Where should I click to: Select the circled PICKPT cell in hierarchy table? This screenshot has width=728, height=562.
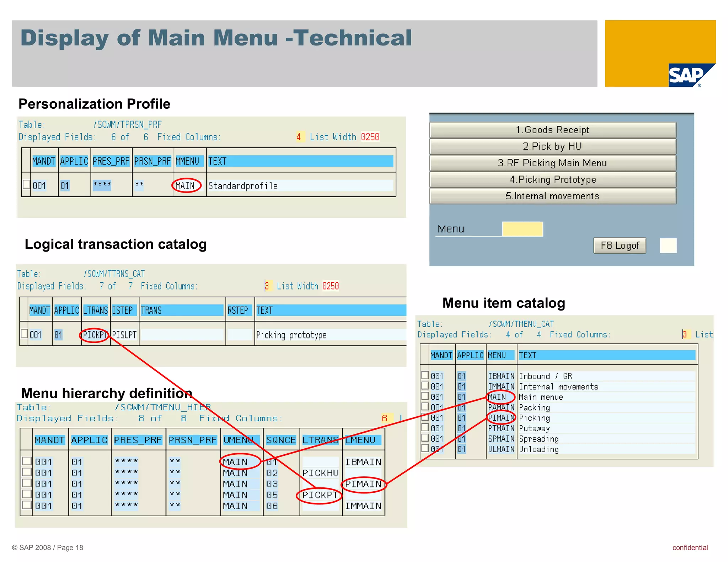[319, 495]
